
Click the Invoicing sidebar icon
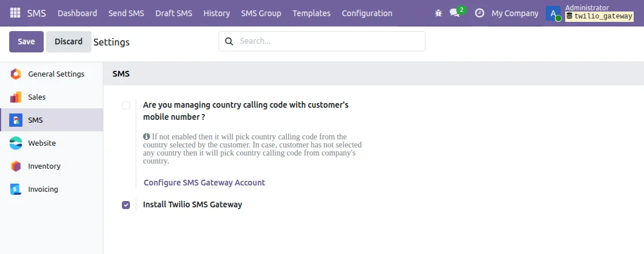[16, 189]
